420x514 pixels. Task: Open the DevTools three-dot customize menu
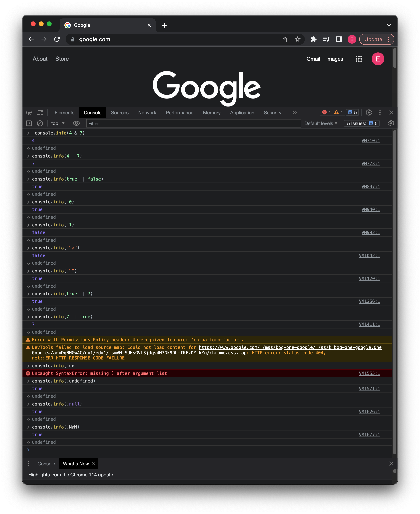[x=380, y=112]
